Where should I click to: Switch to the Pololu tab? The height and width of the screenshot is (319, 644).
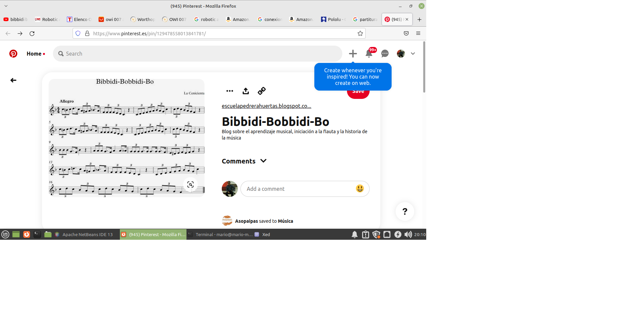pyautogui.click(x=333, y=19)
